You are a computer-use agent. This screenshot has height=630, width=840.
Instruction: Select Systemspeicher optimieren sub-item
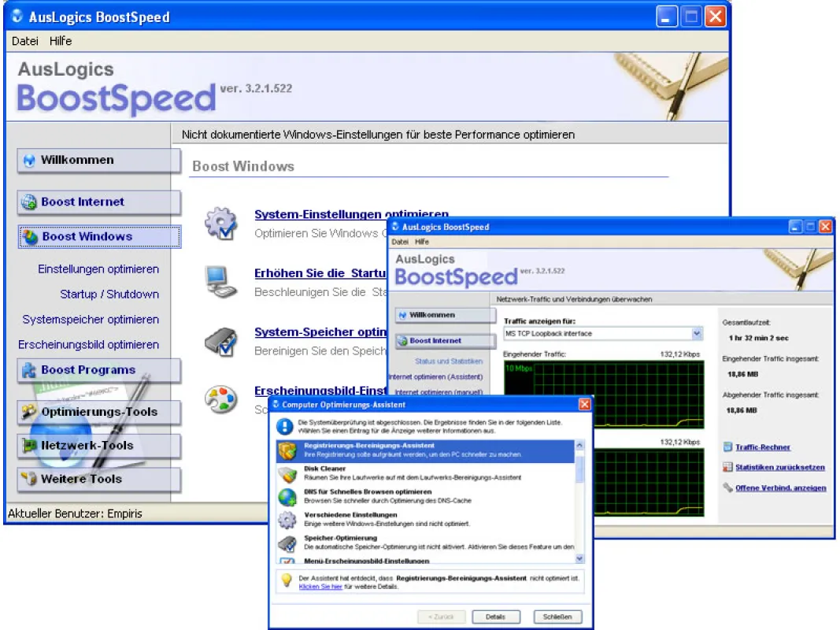[x=91, y=320]
